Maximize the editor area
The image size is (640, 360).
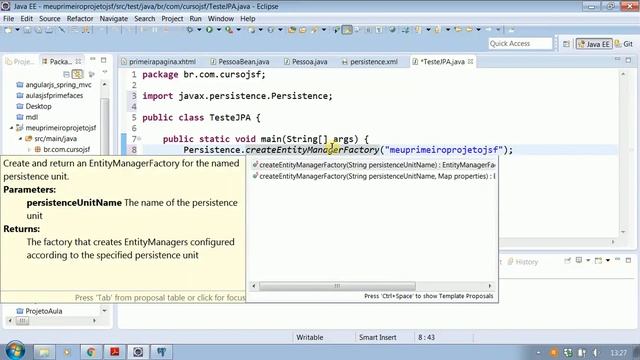(x=628, y=60)
